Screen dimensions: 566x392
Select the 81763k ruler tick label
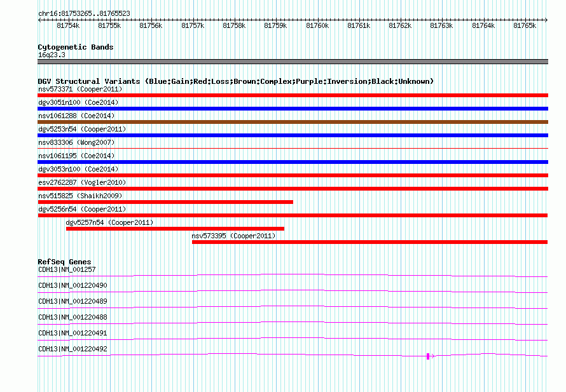[x=441, y=25]
